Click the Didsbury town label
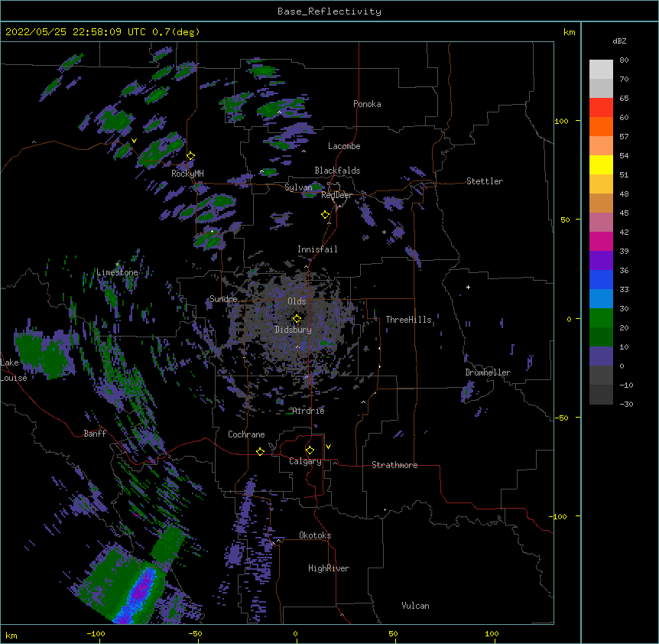The image size is (659, 644). coord(294,330)
